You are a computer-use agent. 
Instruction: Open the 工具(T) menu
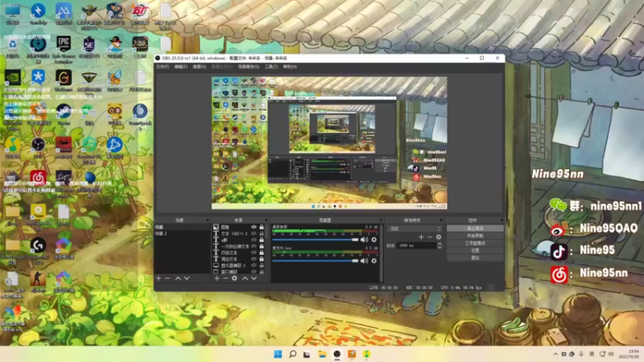click(271, 67)
